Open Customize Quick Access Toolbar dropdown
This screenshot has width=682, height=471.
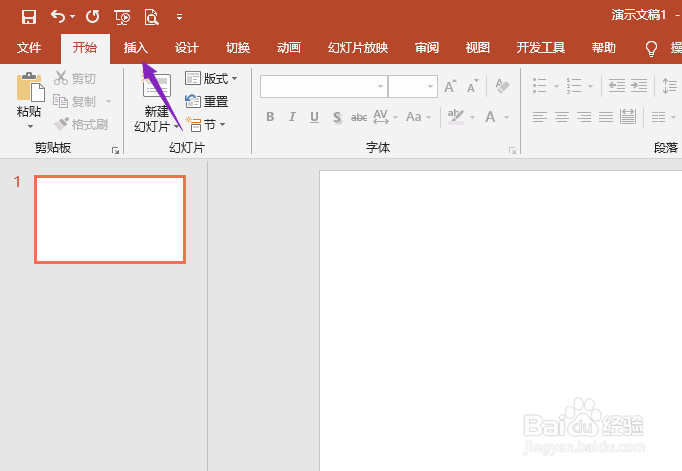(179, 17)
